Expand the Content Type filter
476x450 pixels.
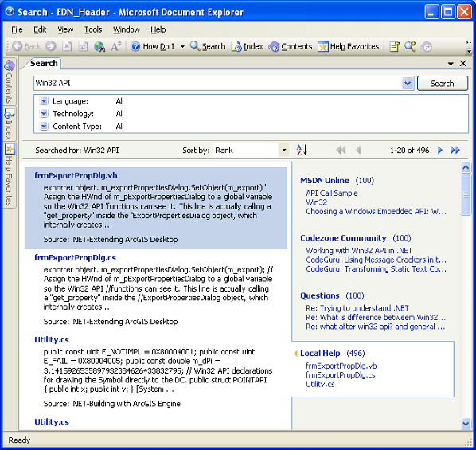coord(44,126)
